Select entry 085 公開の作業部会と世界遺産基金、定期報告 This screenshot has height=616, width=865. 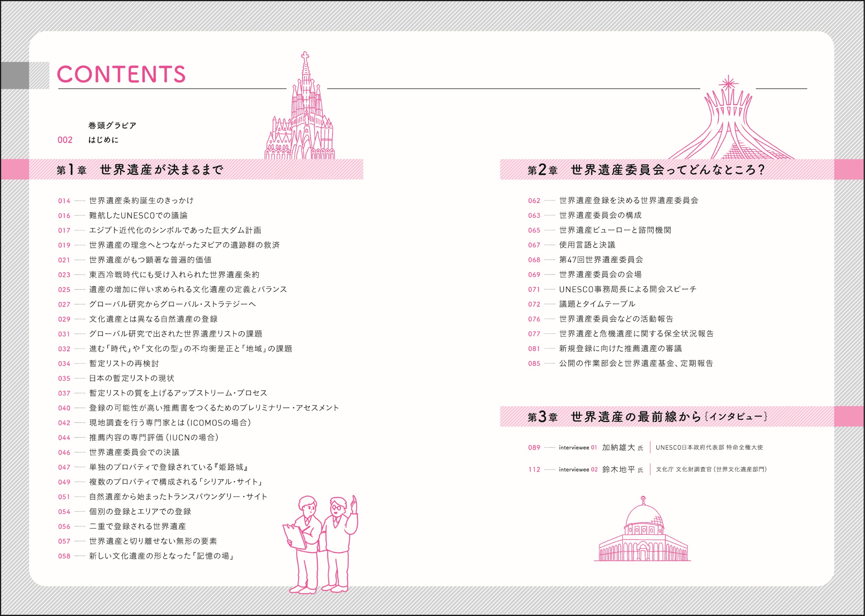(621, 363)
